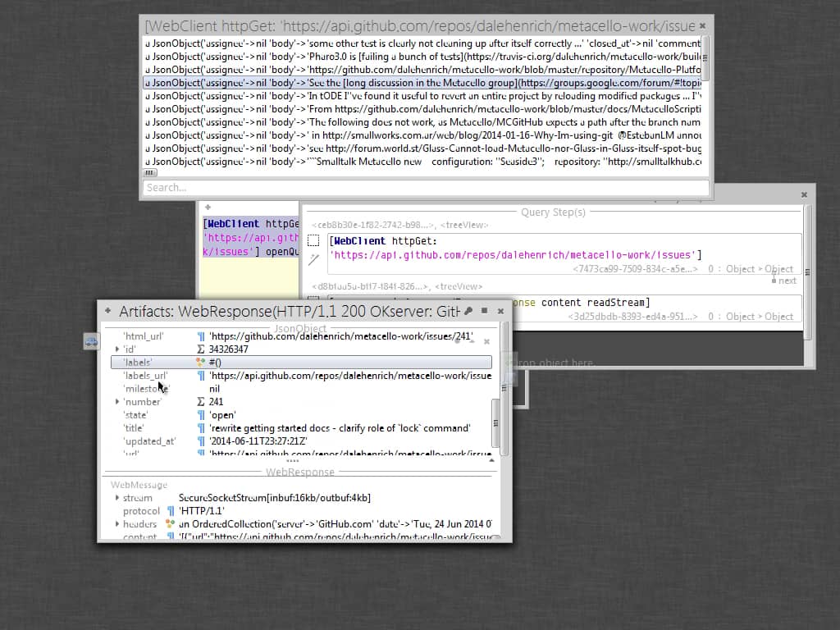Click the 'state' value 'open'

(x=222, y=415)
